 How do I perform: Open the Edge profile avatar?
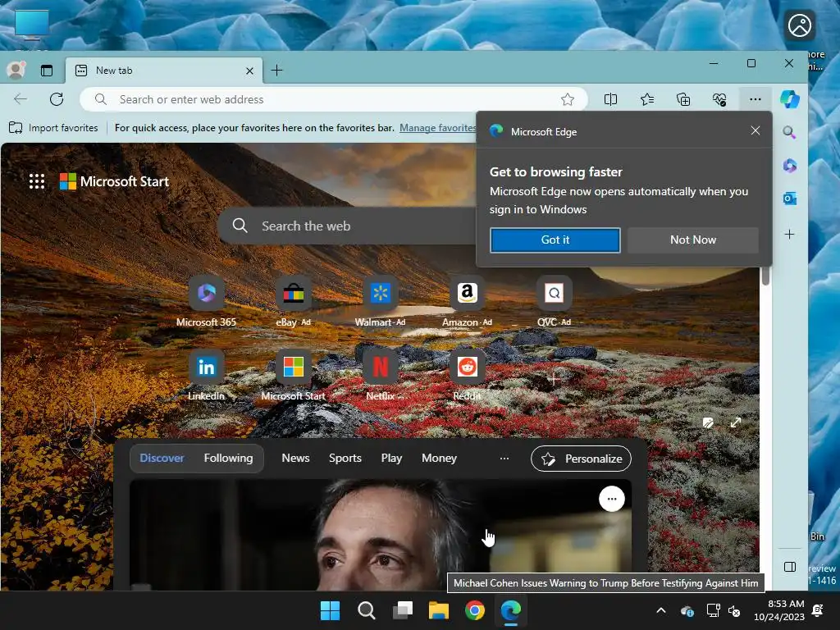(16, 71)
